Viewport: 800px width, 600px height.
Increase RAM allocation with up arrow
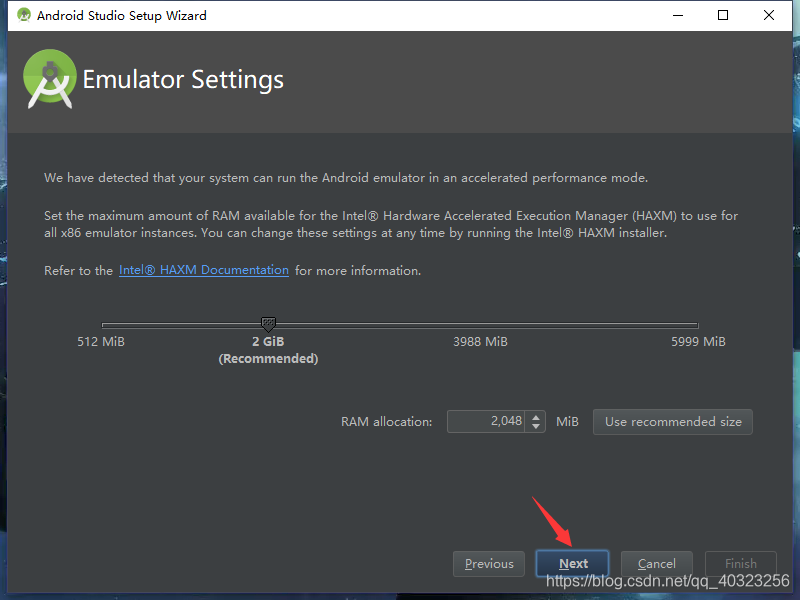pyautogui.click(x=536, y=417)
